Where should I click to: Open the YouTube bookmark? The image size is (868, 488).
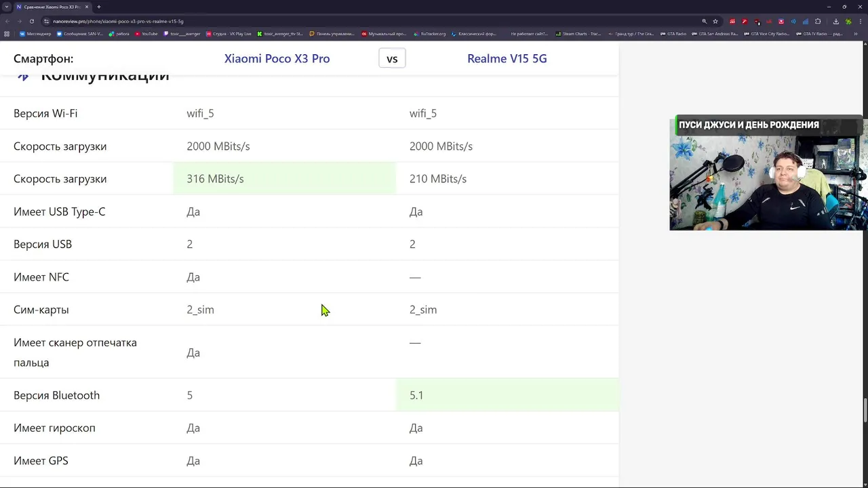click(146, 33)
